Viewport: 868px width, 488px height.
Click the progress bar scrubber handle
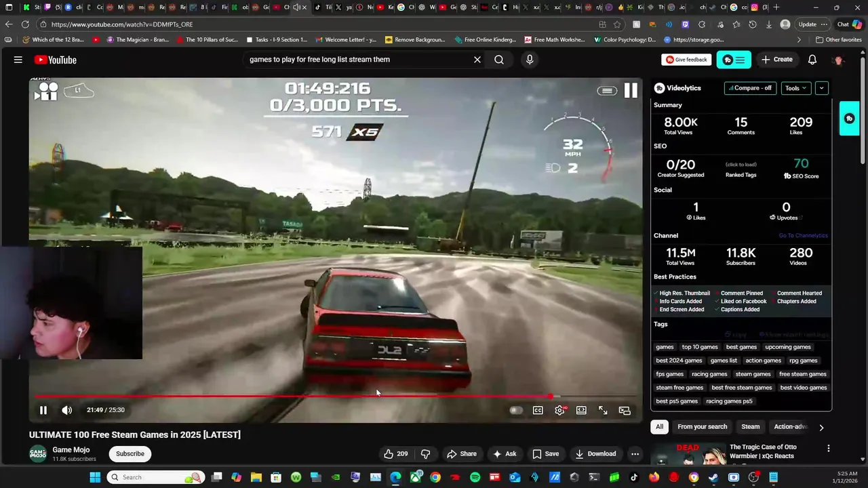(x=551, y=396)
